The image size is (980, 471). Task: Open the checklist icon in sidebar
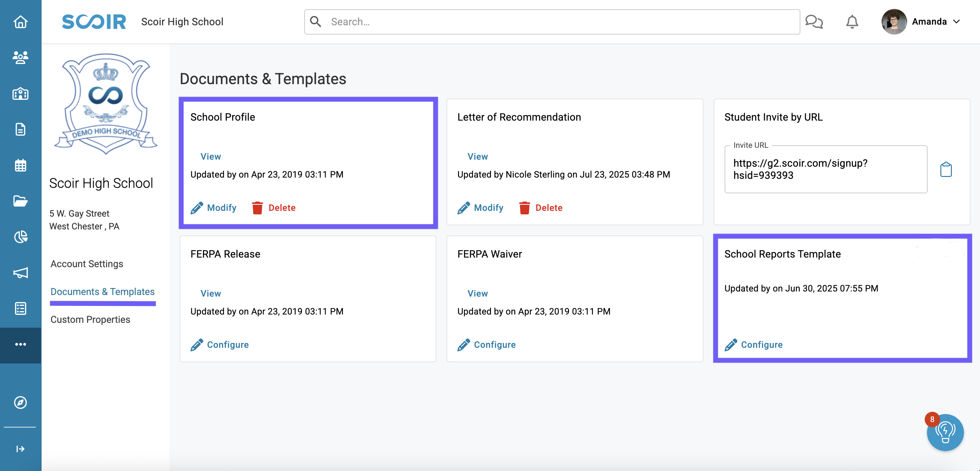coord(20,308)
